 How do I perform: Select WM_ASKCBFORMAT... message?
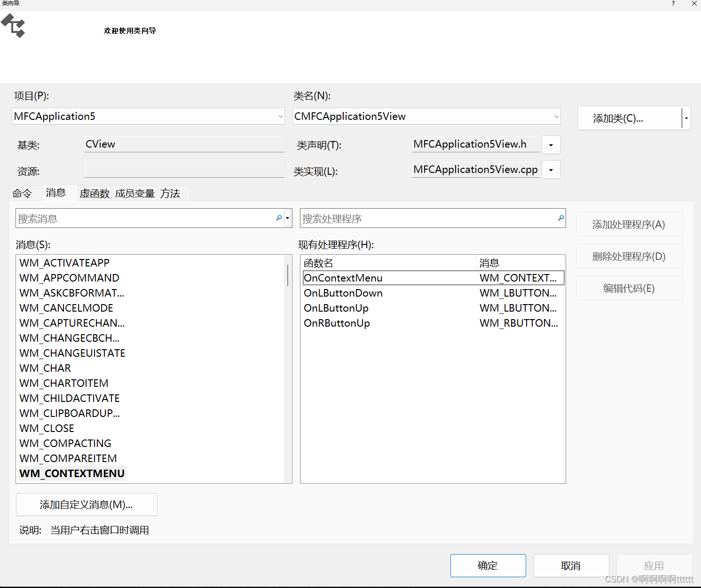[x=71, y=293]
